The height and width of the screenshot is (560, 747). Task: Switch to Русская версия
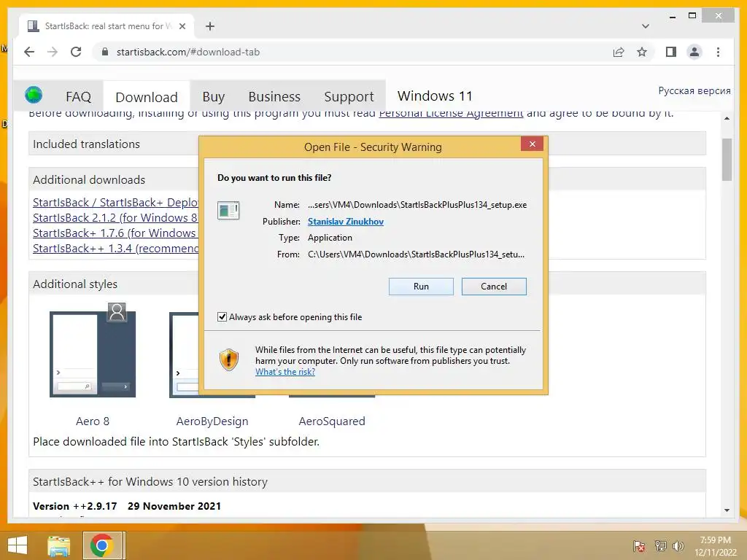[x=694, y=90]
